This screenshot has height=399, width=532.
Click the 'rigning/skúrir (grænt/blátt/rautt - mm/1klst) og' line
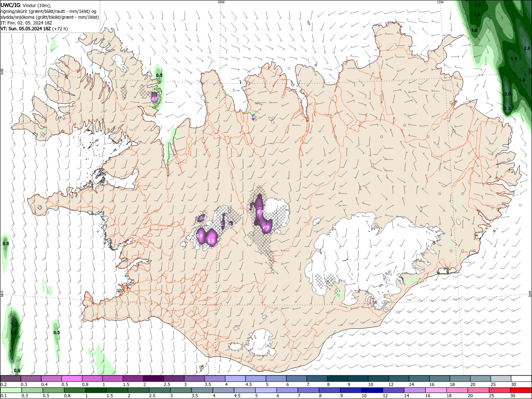49,11
